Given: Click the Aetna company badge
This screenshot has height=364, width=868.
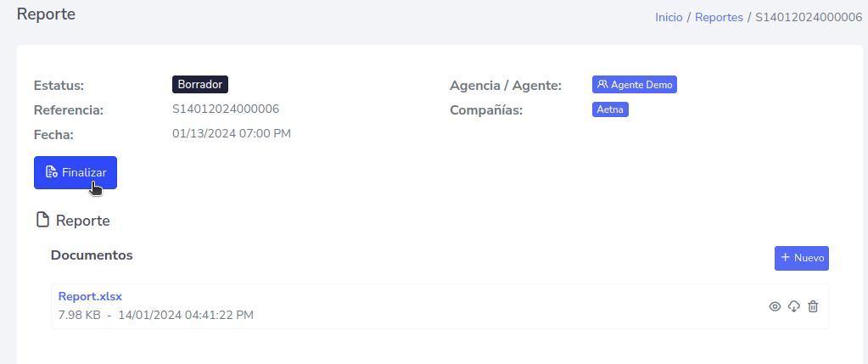Looking at the screenshot, I should [610, 109].
